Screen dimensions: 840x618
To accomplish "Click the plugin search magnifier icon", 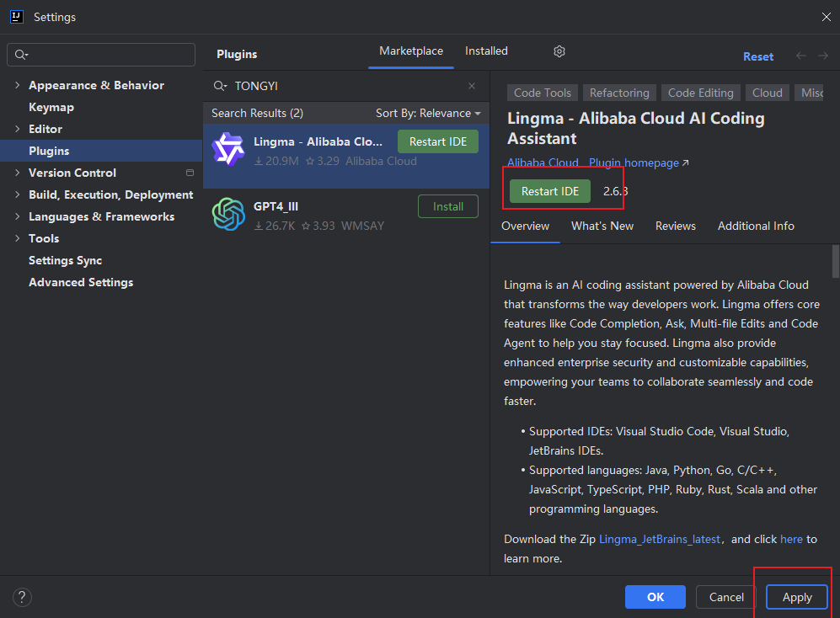I will click(x=220, y=86).
